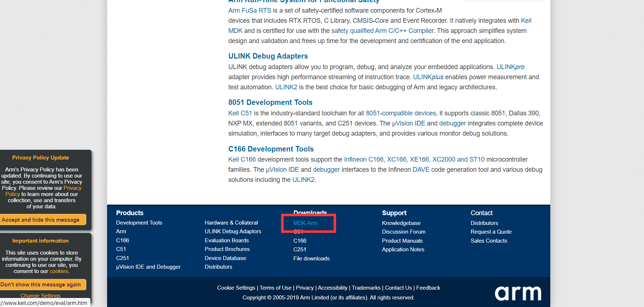
Task: Open the ULINKplus link
Action: (428, 77)
